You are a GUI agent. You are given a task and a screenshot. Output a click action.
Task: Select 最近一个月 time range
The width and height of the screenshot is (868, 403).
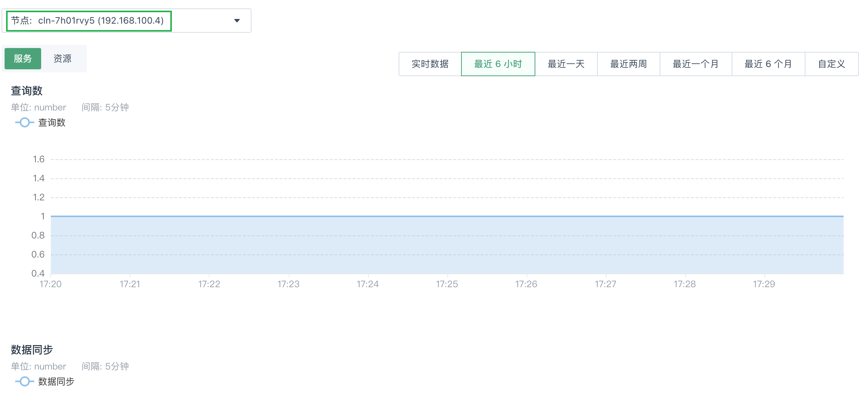click(x=695, y=64)
